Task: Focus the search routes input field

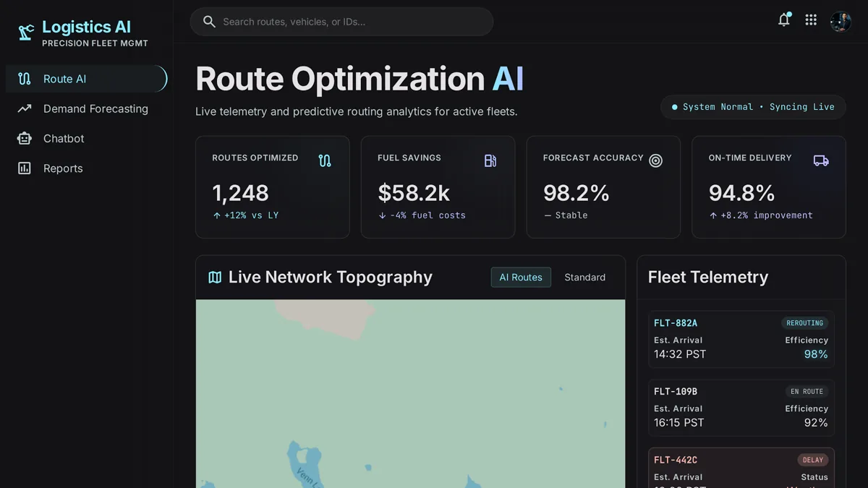Action: pos(341,22)
